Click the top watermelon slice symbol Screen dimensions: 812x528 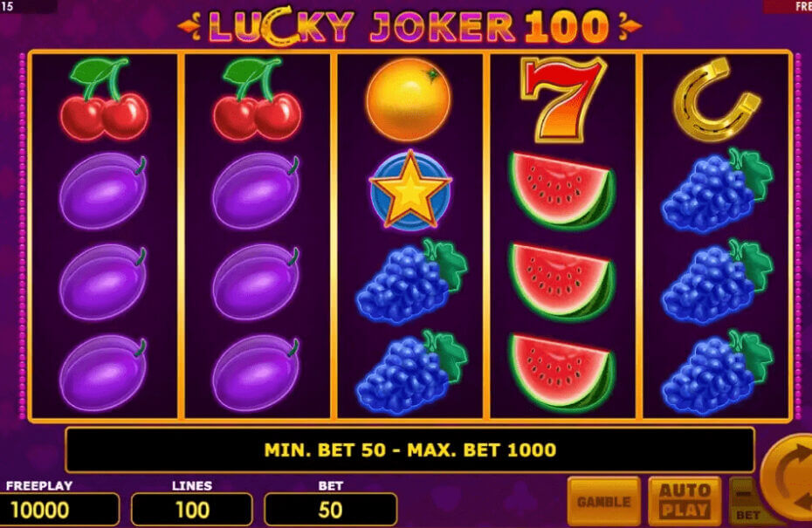[x=562, y=191]
